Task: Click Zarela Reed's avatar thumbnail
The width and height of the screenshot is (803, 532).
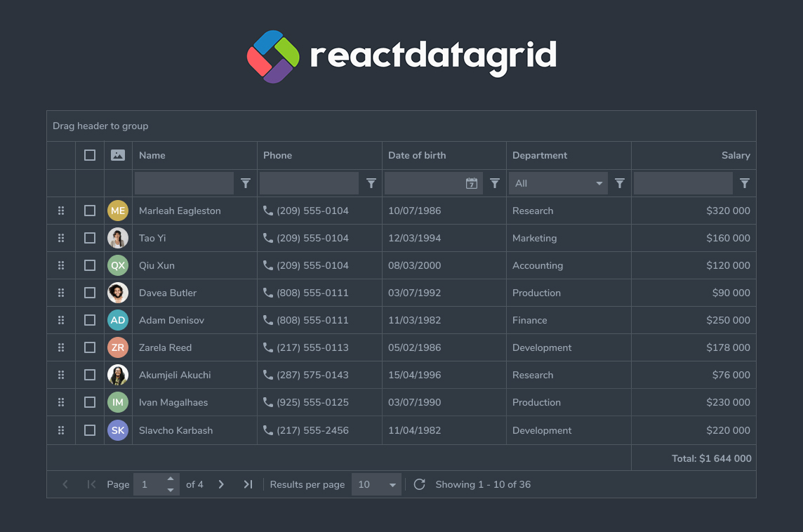Action: (x=117, y=347)
